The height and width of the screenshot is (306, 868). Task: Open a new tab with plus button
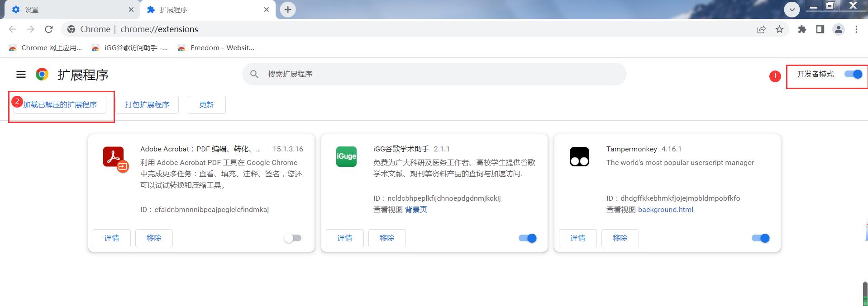click(288, 9)
